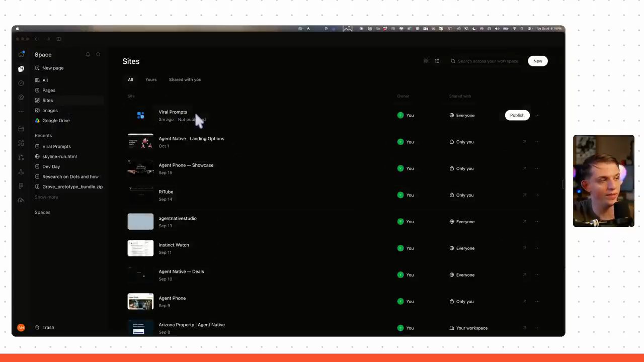Open more options for RiTube row
This screenshot has height=362, width=644.
[x=537, y=195]
